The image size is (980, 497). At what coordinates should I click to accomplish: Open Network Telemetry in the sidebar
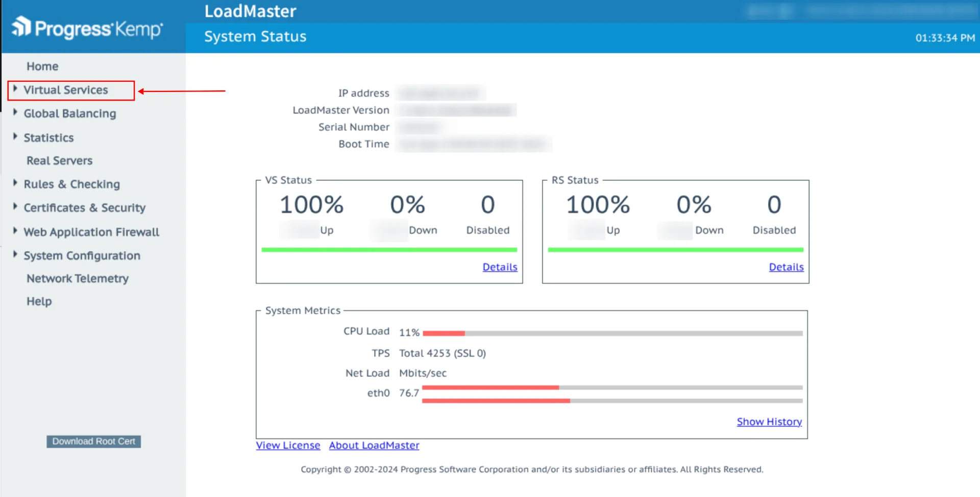coord(77,278)
